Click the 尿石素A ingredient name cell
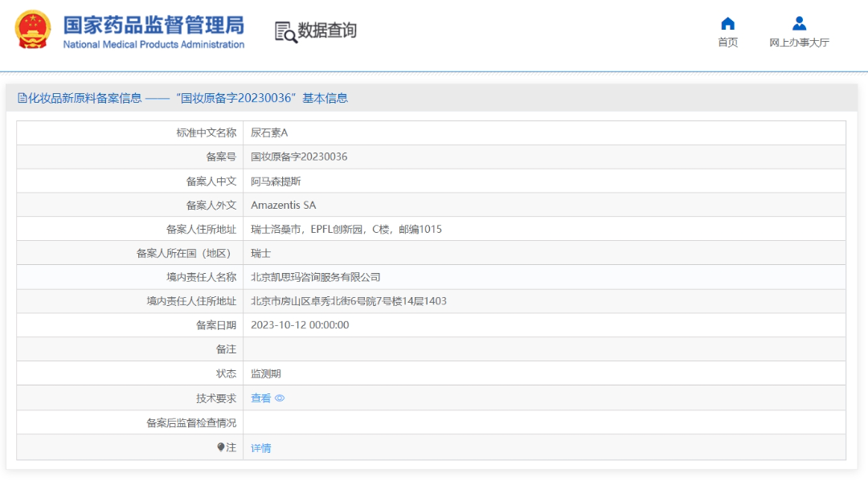Image resolution: width=868 pixels, height=485 pixels. point(268,132)
